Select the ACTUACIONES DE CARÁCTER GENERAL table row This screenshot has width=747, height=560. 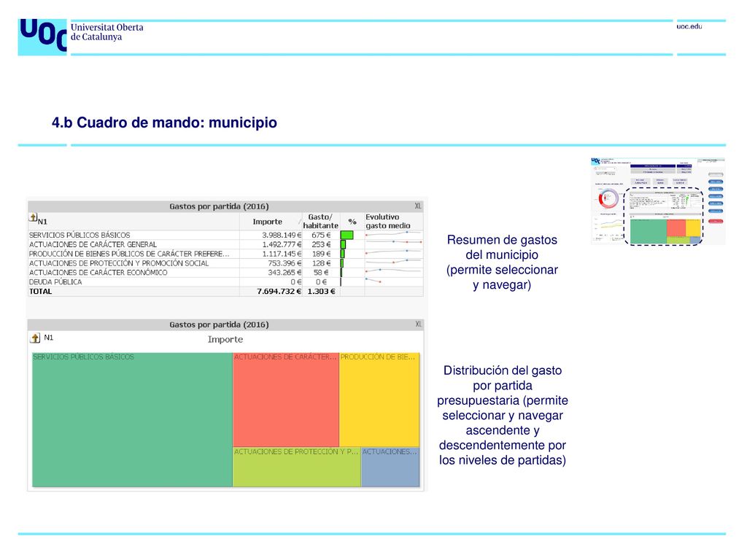tap(225, 244)
